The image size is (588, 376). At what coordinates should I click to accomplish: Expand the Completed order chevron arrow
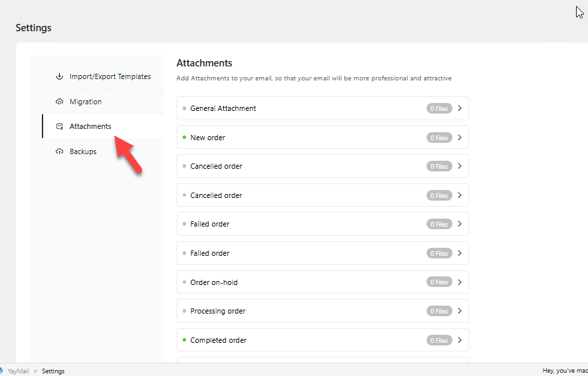459,340
